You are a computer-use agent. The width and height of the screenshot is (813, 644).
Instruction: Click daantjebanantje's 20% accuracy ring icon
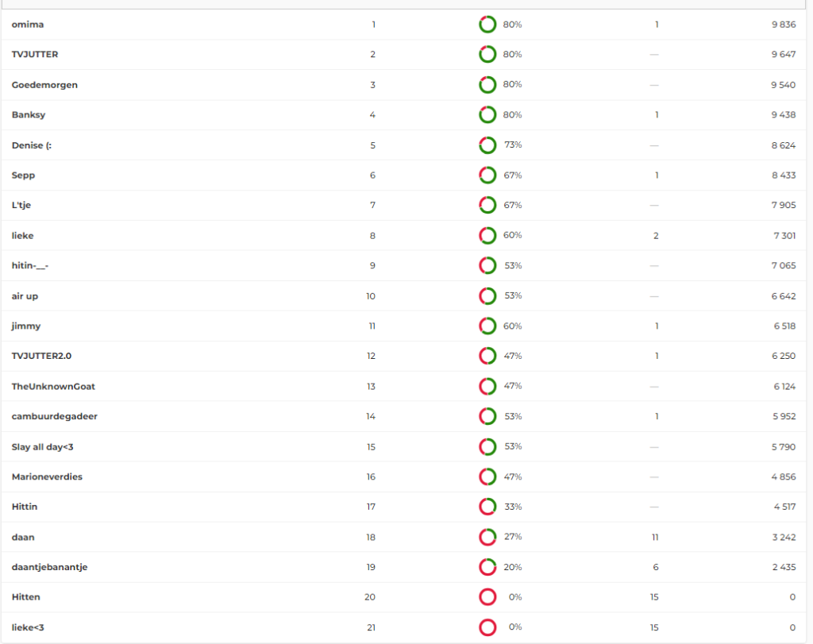click(x=487, y=567)
